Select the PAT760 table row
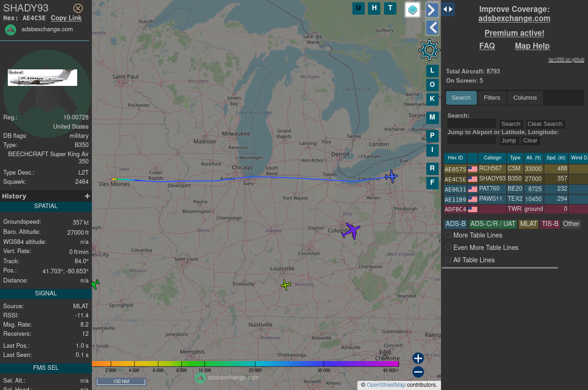The image size is (588, 390). (516, 189)
